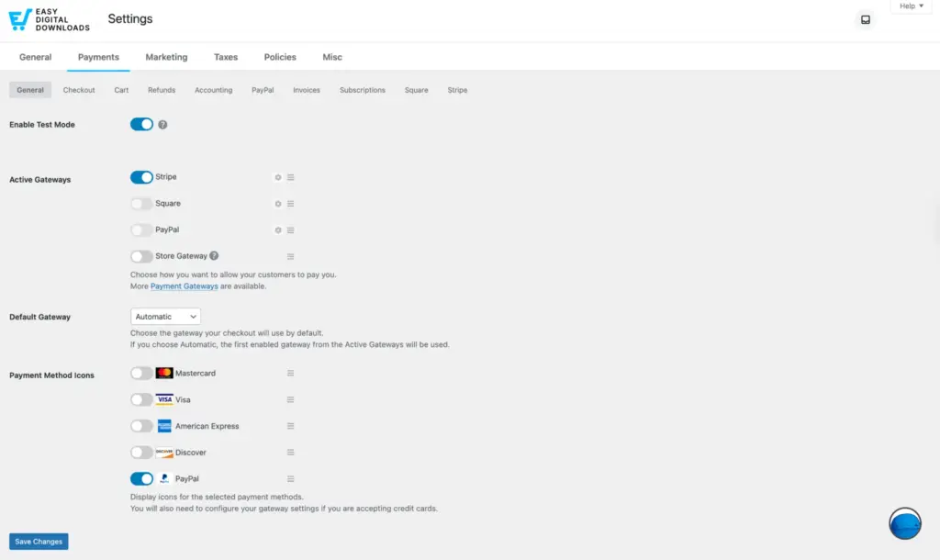Click the screen options icon near Help
940x560 pixels.
864,18
